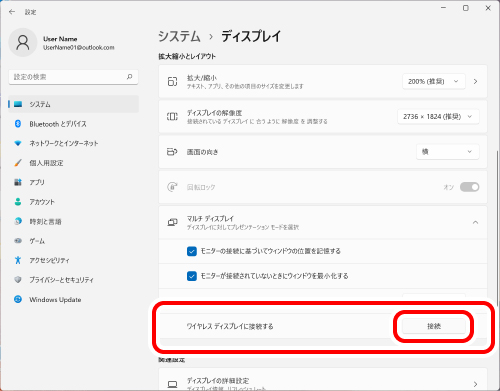500x391 pixels.
Task: Open the 2736 × 1824 resolution dropdown
Action: pos(438,117)
